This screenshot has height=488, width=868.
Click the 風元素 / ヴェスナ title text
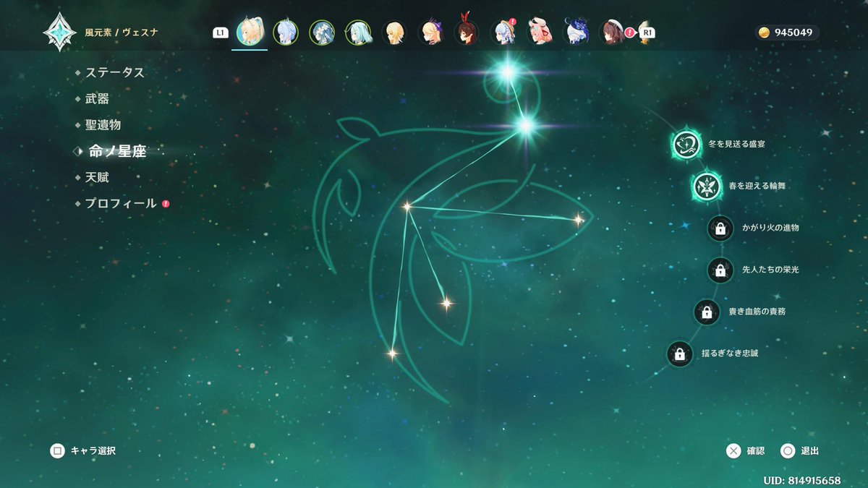click(122, 33)
